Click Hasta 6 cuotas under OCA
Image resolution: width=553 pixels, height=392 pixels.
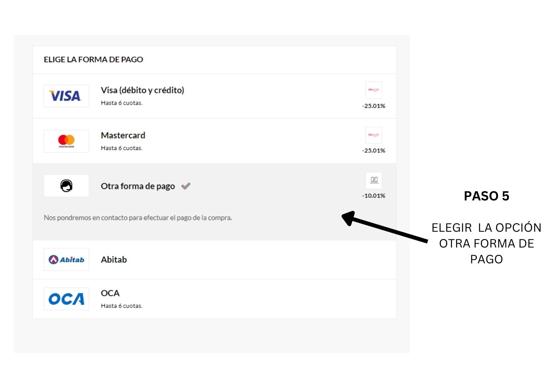coord(121,306)
